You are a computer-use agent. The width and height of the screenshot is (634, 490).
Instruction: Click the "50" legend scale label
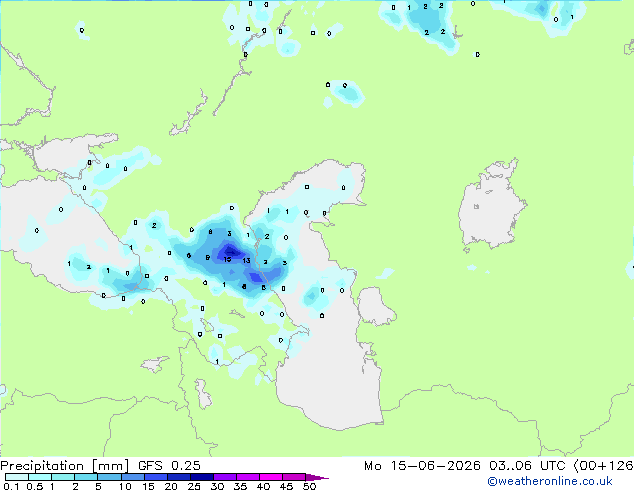coord(309,486)
